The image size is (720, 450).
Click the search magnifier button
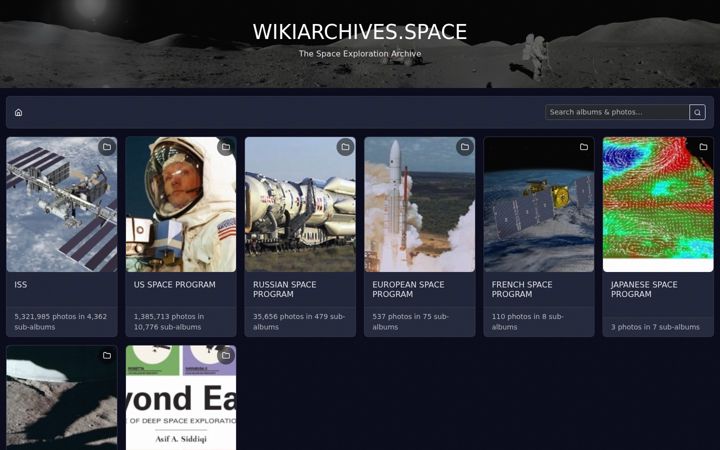pyautogui.click(x=697, y=112)
